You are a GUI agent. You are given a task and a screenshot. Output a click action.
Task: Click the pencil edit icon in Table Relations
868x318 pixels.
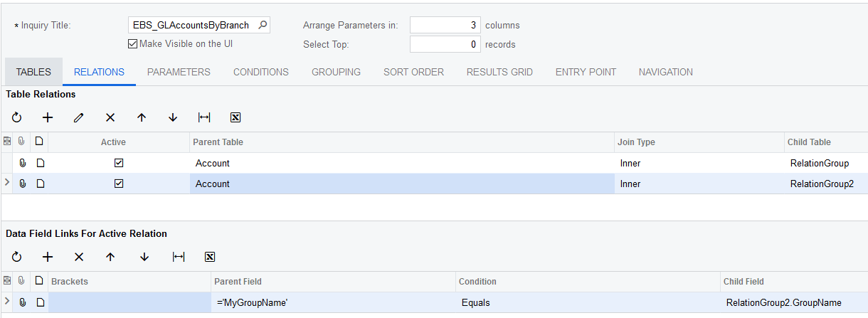pyautogui.click(x=79, y=117)
